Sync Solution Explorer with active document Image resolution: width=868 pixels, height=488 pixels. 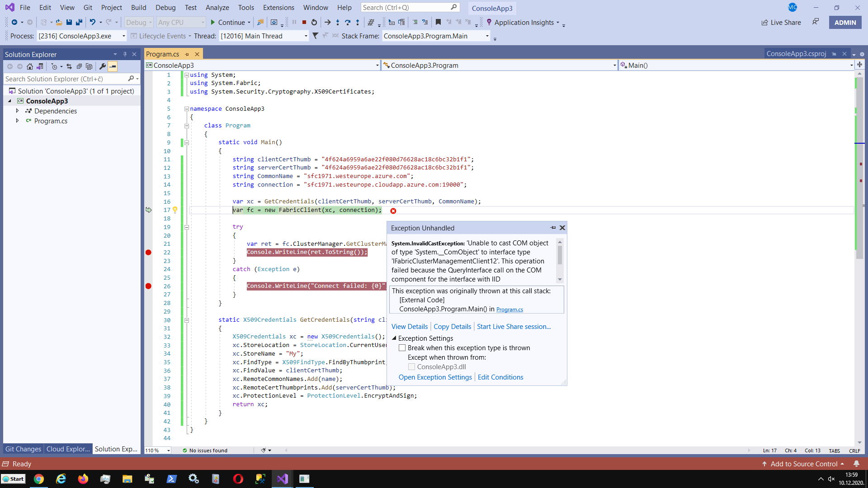(x=69, y=66)
